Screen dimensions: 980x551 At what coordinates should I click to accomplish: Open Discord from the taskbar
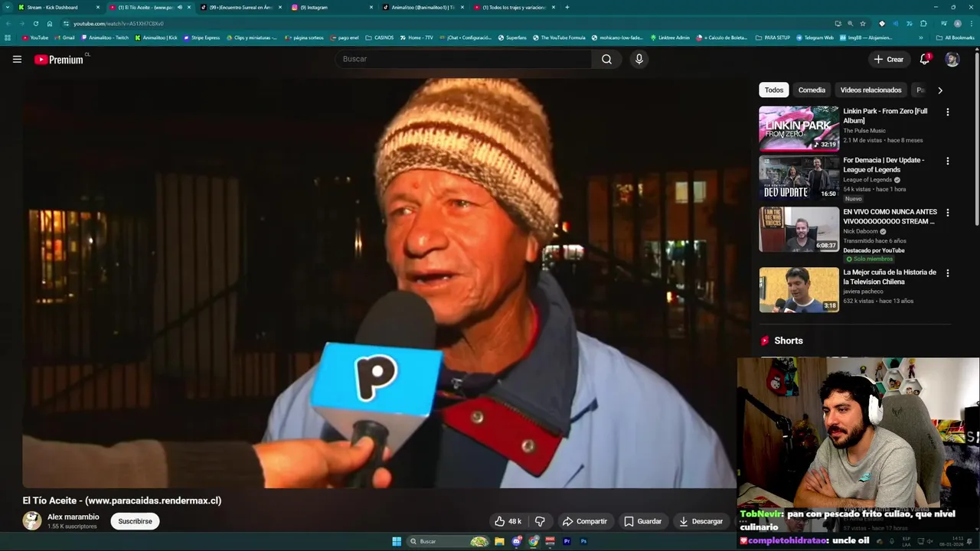[517, 542]
